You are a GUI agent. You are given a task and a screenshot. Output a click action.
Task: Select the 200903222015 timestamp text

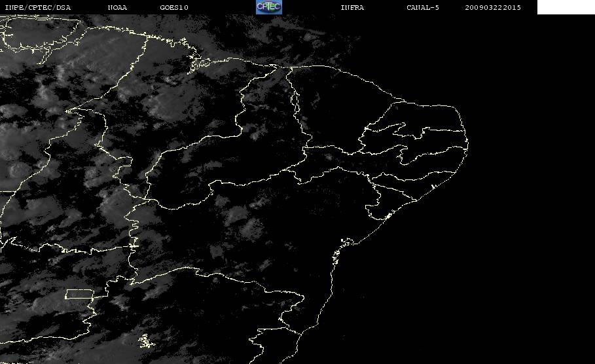click(x=493, y=8)
